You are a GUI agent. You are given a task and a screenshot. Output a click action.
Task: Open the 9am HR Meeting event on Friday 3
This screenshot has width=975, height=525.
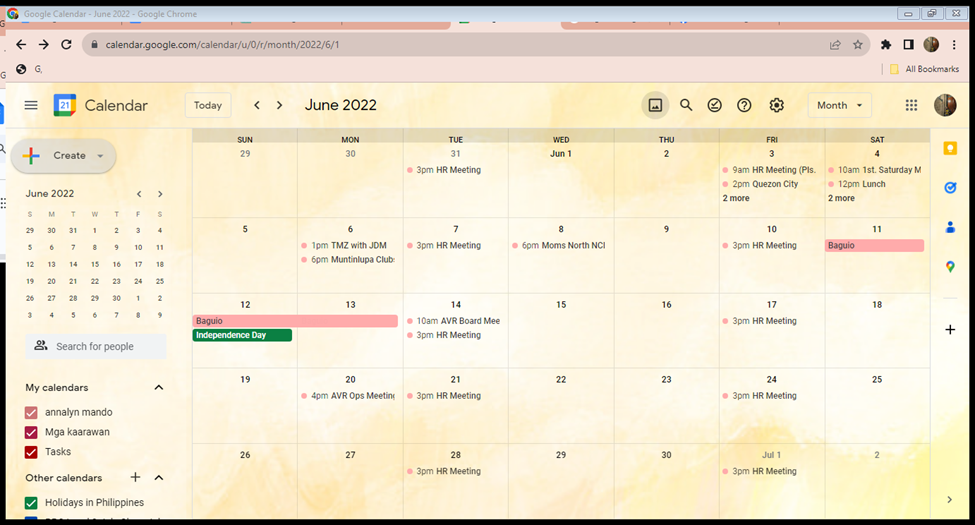click(770, 170)
